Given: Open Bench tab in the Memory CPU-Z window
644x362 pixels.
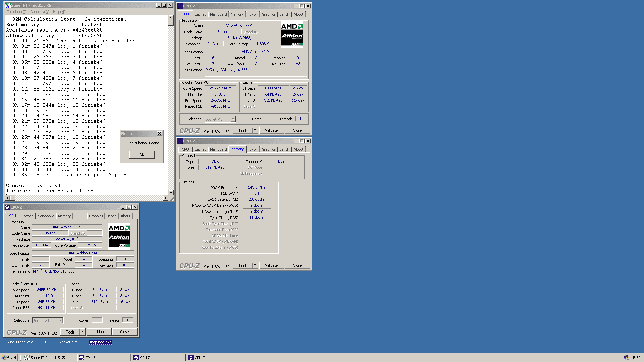Looking at the screenshot, I should 284,149.
